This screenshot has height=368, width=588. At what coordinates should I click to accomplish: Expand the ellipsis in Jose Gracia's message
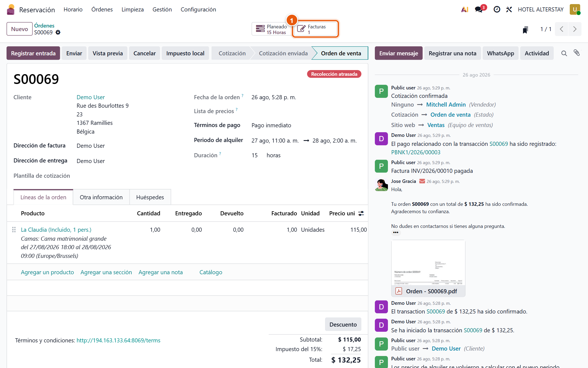[x=396, y=233]
